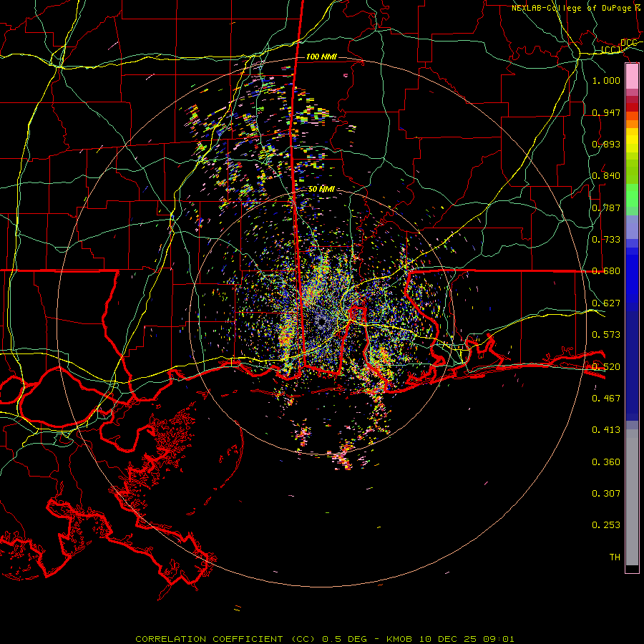Pick the red band on color scale
This screenshot has height=644, width=644.
point(632,107)
